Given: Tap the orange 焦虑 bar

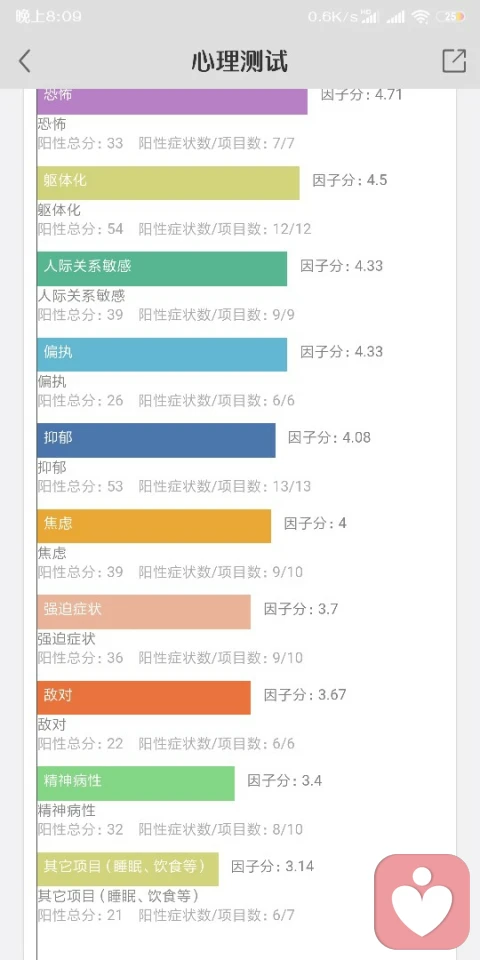Looking at the screenshot, I should click(x=154, y=525).
